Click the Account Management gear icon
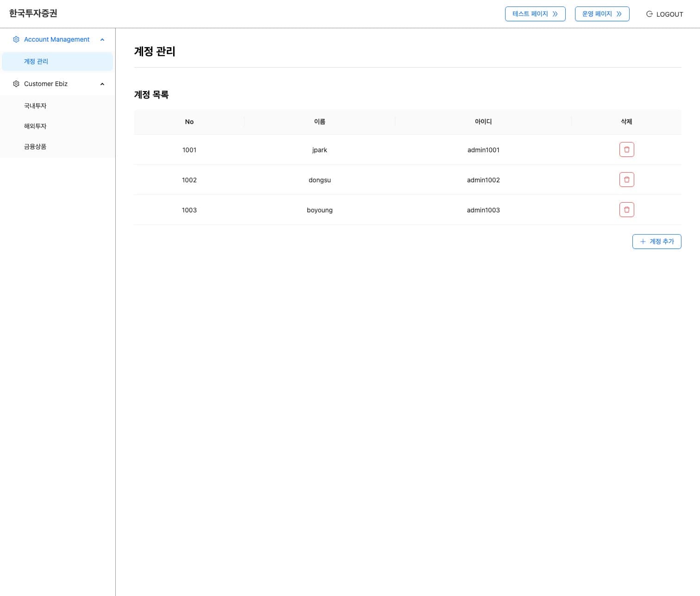 click(x=16, y=39)
